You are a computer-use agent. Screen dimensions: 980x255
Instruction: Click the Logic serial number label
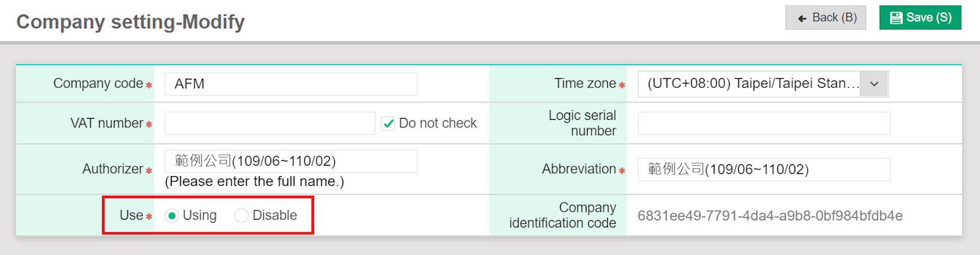pyautogui.click(x=582, y=123)
